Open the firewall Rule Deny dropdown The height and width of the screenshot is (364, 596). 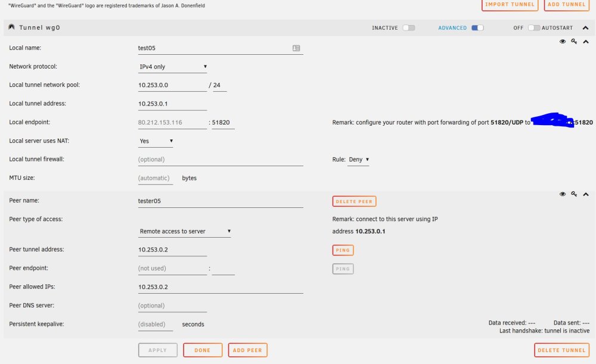click(358, 160)
